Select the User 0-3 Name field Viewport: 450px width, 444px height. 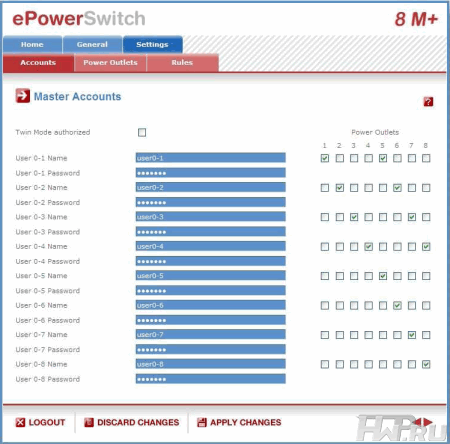(211, 217)
